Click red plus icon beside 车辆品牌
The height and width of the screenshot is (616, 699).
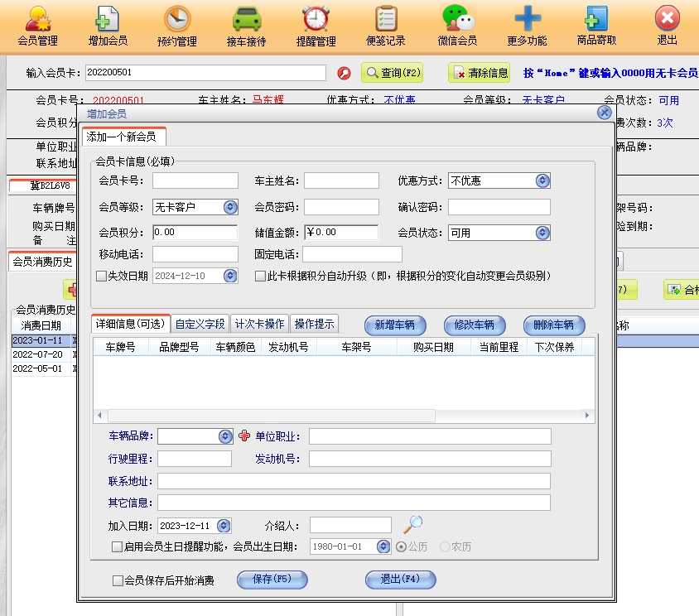243,436
